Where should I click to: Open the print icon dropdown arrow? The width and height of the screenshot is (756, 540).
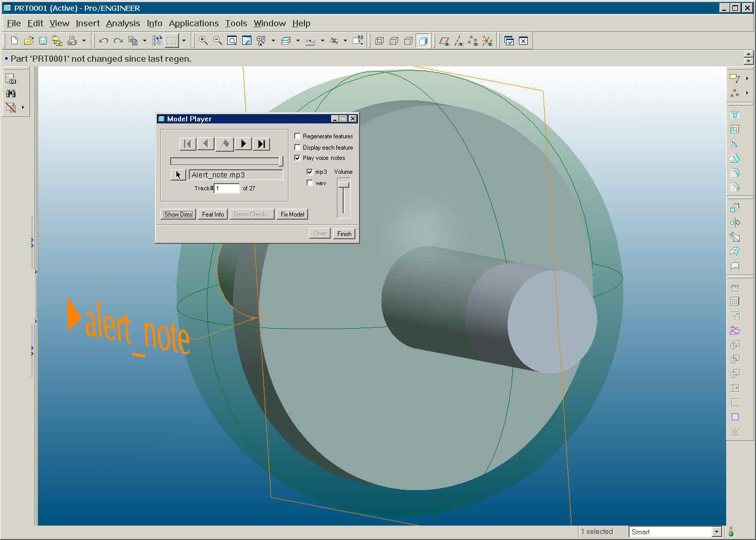[84, 41]
